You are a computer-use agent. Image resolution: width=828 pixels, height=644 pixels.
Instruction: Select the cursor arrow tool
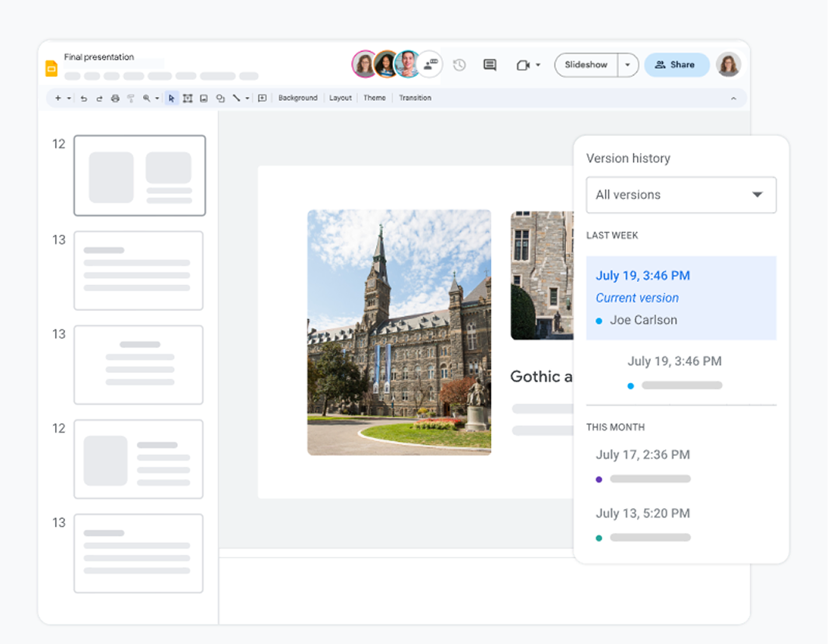click(x=172, y=99)
